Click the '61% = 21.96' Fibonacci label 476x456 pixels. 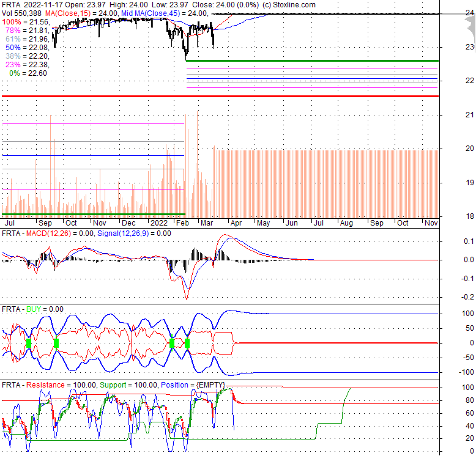coord(28,39)
